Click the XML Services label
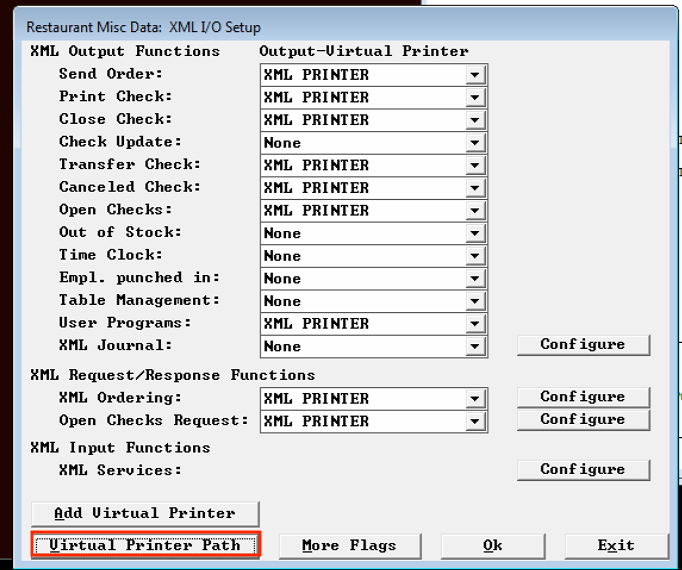Screen dimensions: 682x570 [x=120, y=470]
